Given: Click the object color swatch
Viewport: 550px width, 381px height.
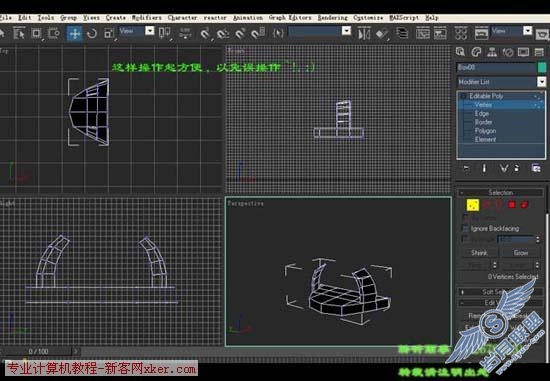Looking at the screenshot, I should click(542, 67).
